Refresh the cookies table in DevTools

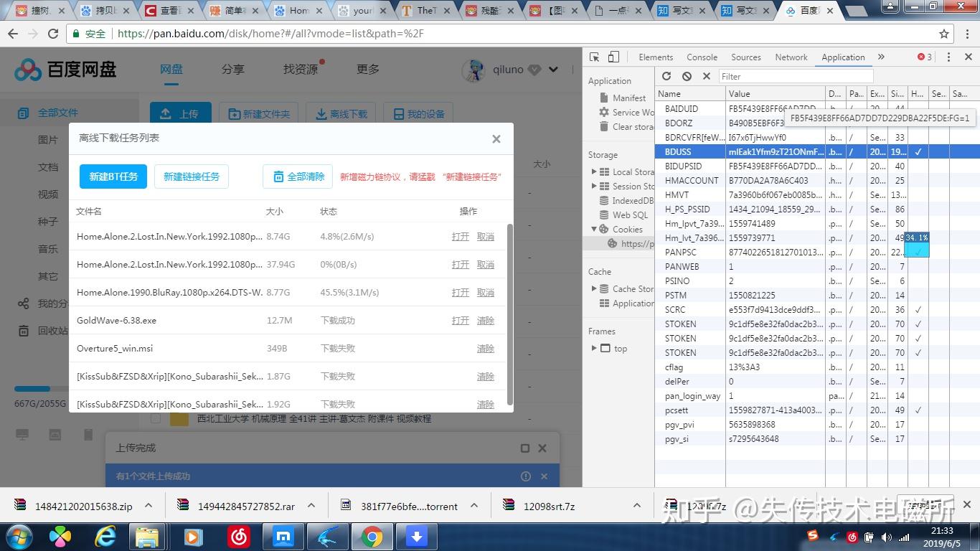click(666, 76)
